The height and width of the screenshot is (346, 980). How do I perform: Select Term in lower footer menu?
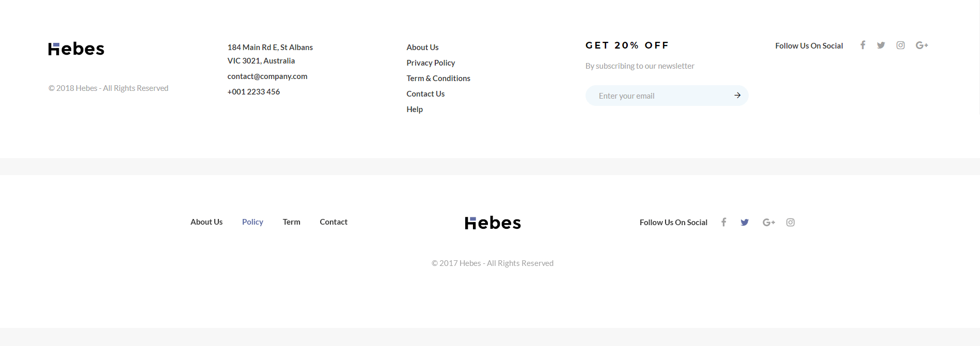point(291,222)
